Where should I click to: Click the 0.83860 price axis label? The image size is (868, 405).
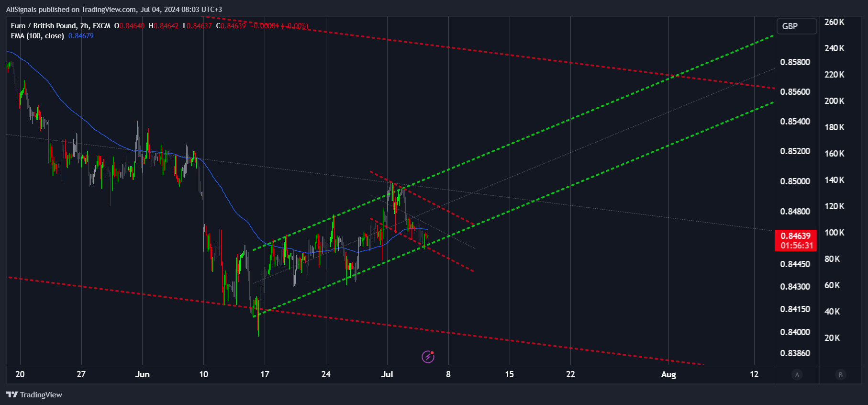tap(795, 353)
